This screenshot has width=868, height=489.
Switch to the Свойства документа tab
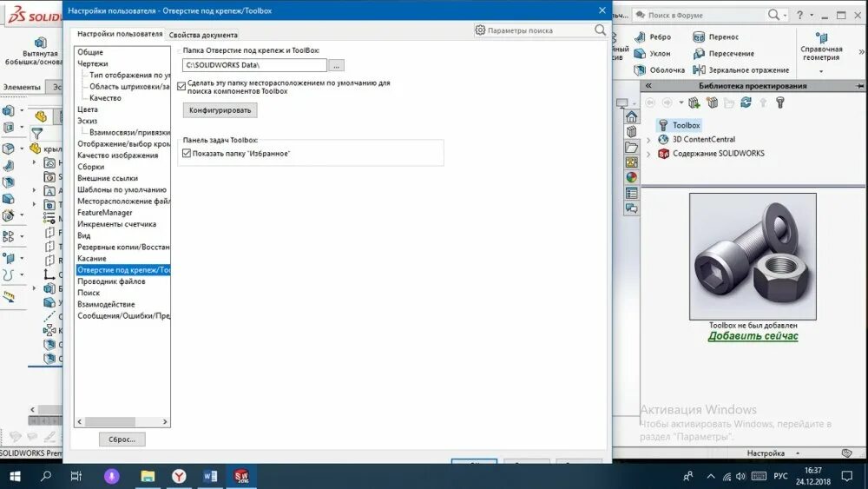[203, 35]
